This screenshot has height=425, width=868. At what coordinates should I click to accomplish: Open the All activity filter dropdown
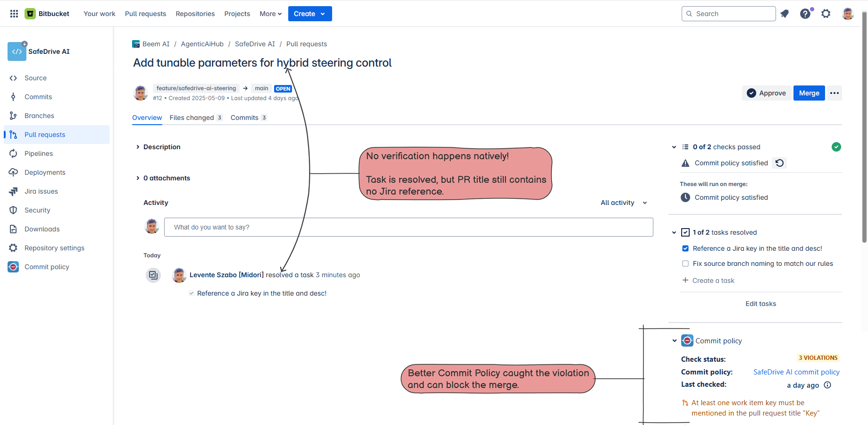pos(624,203)
